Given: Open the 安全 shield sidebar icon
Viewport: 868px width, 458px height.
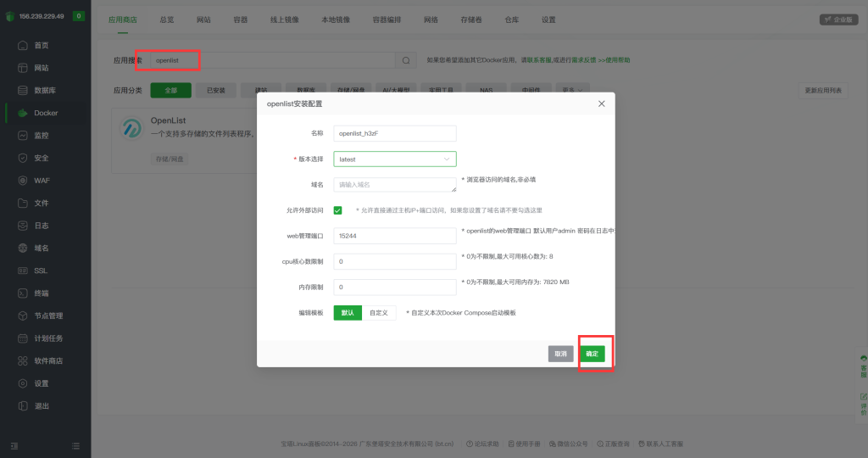Looking at the screenshot, I should click(23, 158).
